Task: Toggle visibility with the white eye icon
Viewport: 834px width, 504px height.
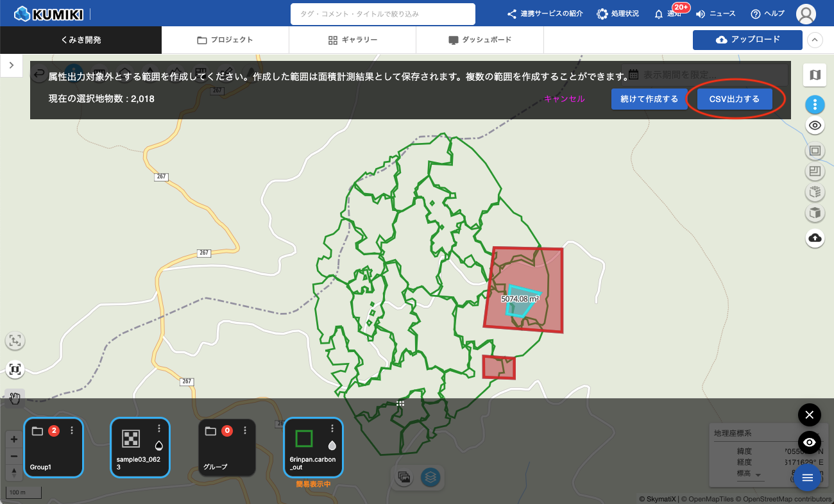Action: (x=815, y=126)
